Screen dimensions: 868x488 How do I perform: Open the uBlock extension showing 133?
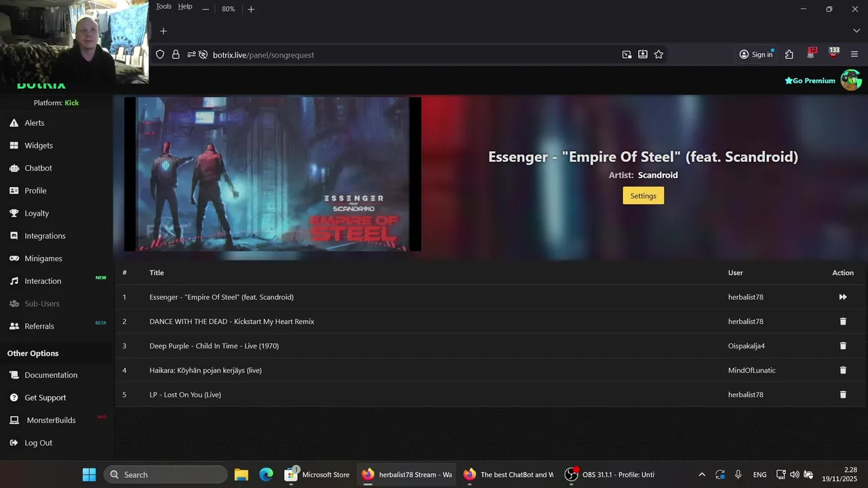click(833, 54)
